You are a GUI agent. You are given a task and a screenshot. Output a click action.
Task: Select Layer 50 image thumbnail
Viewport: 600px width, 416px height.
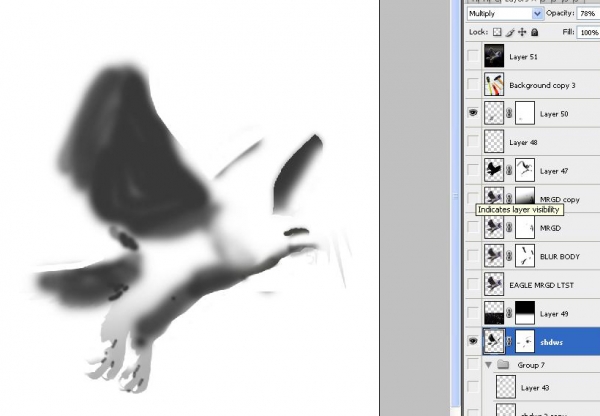(x=494, y=113)
